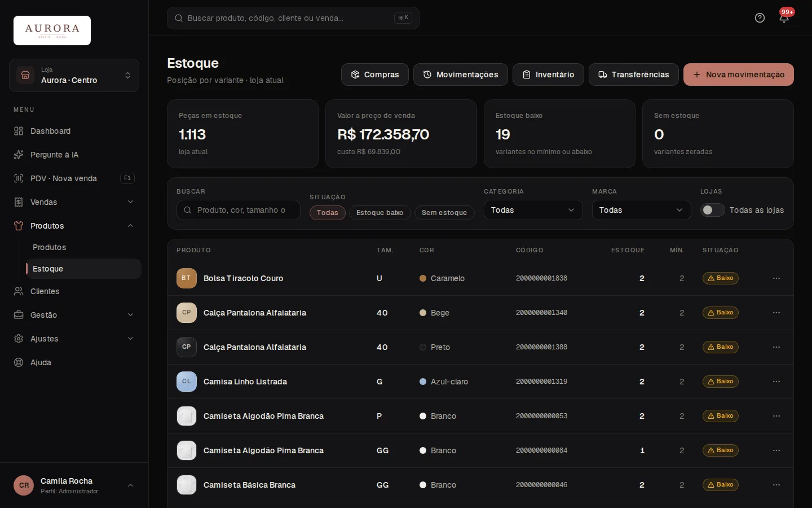Go to the Produtos submenu item
The height and width of the screenshot is (508, 812).
49,247
